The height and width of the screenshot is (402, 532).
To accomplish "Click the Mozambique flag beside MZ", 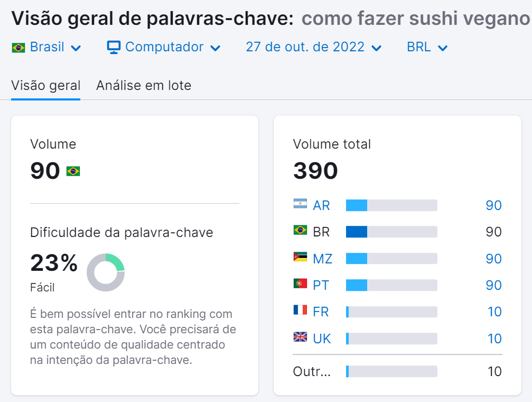I will pyautogui.click(x=300, y=259).
